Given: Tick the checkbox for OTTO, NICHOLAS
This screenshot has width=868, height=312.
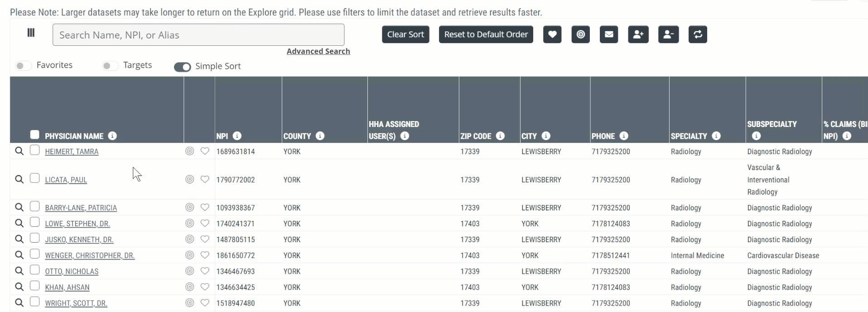Looking at the screenshot, I should click(34, 270).
